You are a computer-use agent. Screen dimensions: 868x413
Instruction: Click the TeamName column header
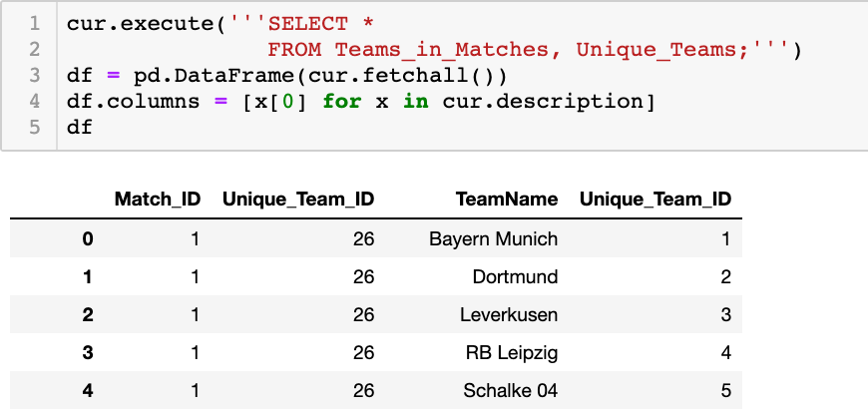pyautogui.click(x=507, y=200)
